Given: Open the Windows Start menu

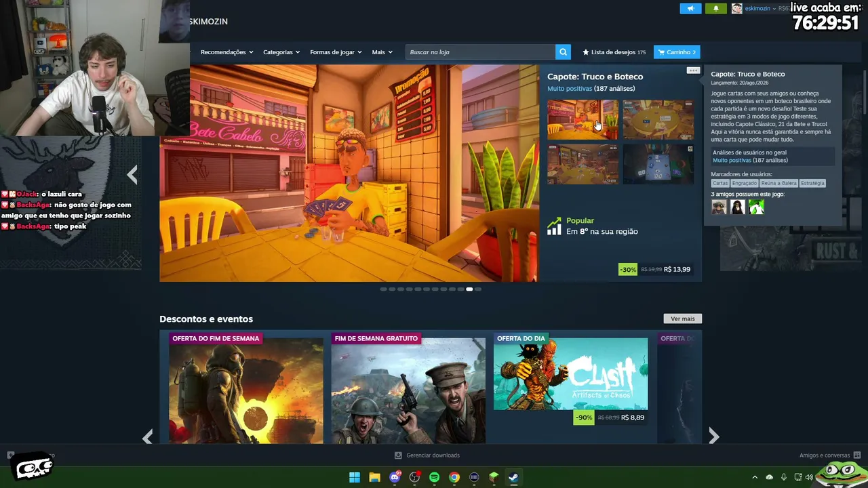Looking at the screenshot, I should tap(355, 477).
